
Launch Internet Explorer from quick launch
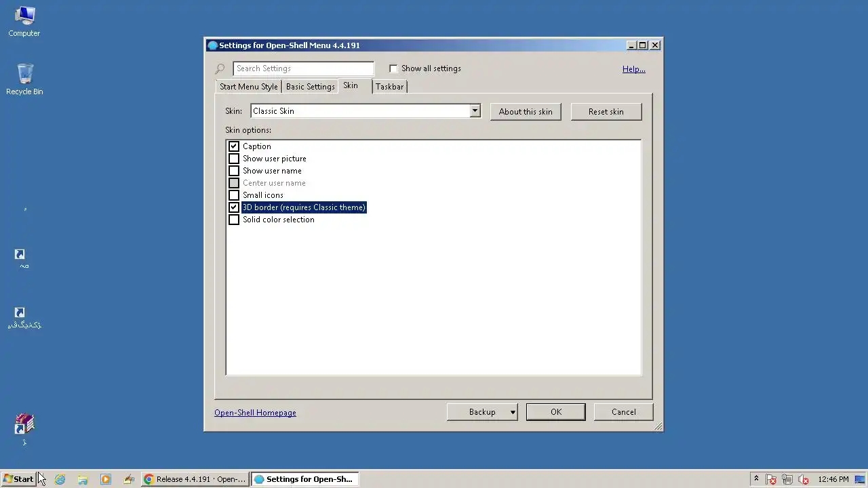click(60, 479)
